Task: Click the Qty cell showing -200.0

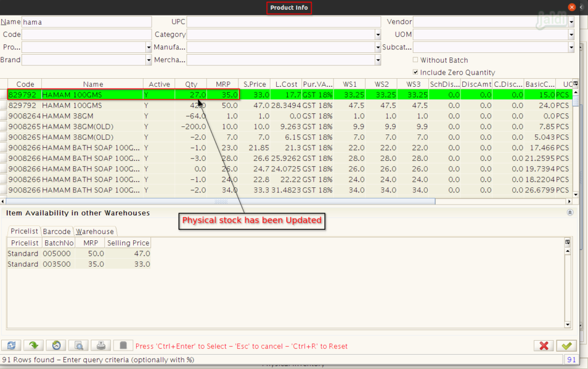Action: coord(191,126)
